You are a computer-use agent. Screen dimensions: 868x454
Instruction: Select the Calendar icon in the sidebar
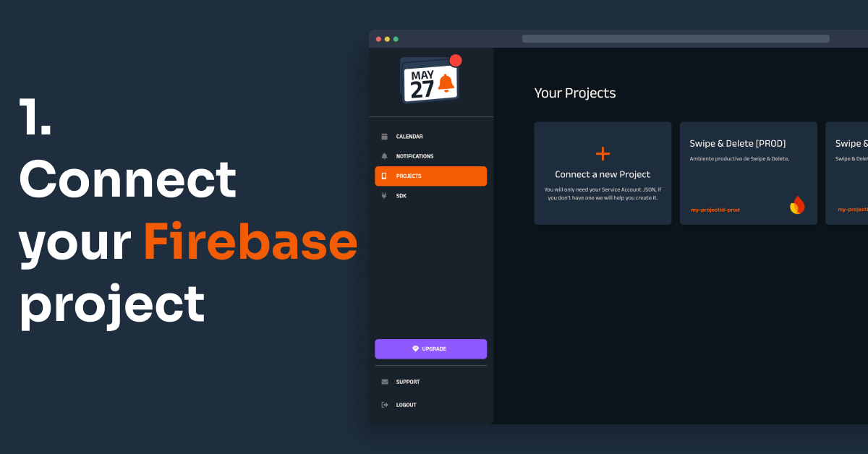click(383, 136)
